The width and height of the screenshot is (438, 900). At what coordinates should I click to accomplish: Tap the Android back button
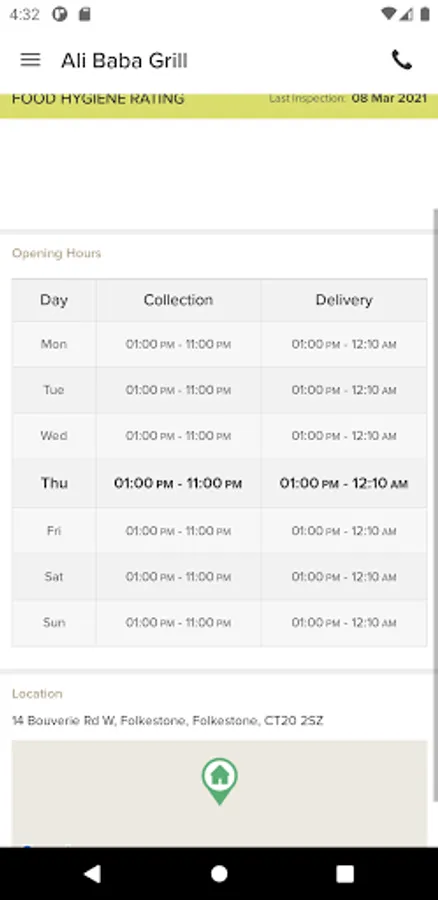[92, 874]
